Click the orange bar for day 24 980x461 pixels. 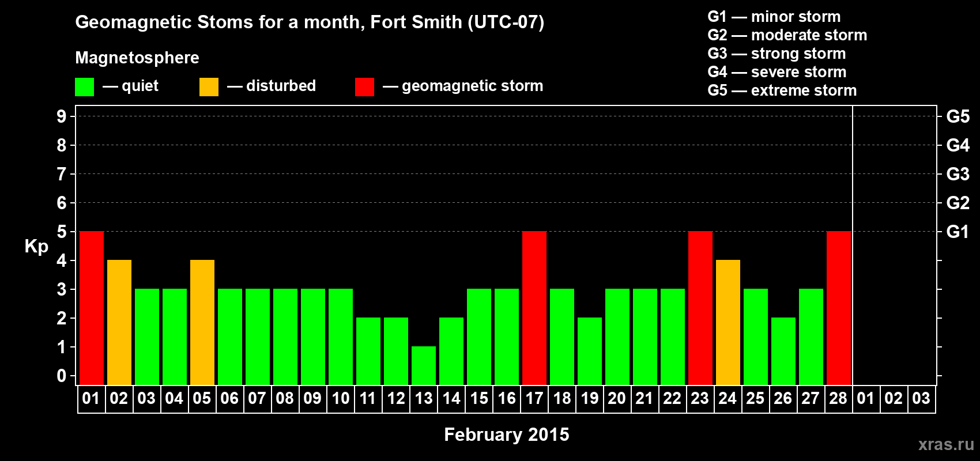click(728, 323)
